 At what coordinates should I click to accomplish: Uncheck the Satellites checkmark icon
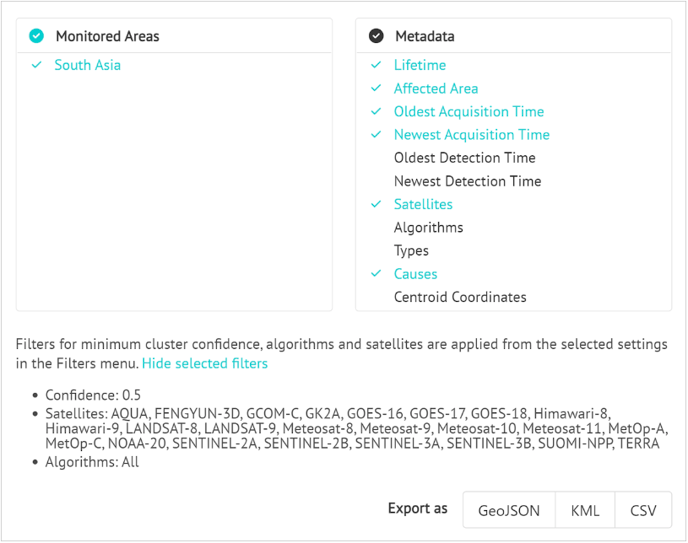click(x=376, y=204)
